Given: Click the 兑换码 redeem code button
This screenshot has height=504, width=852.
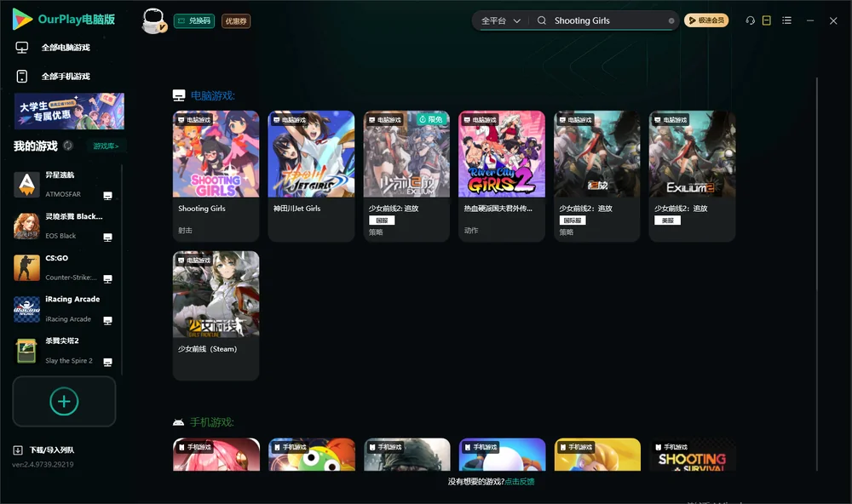Looking at the screenshot, I should 194,21.
